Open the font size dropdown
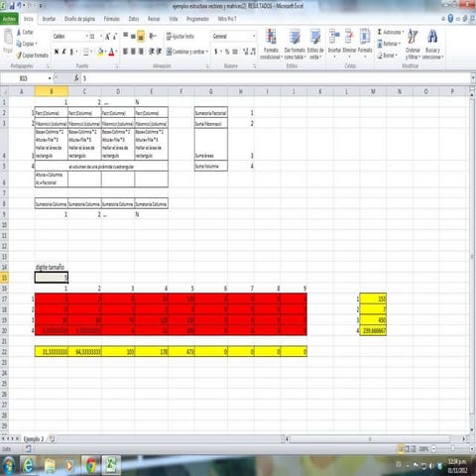Viewport: 476px width, 476px height. point(101,36)
